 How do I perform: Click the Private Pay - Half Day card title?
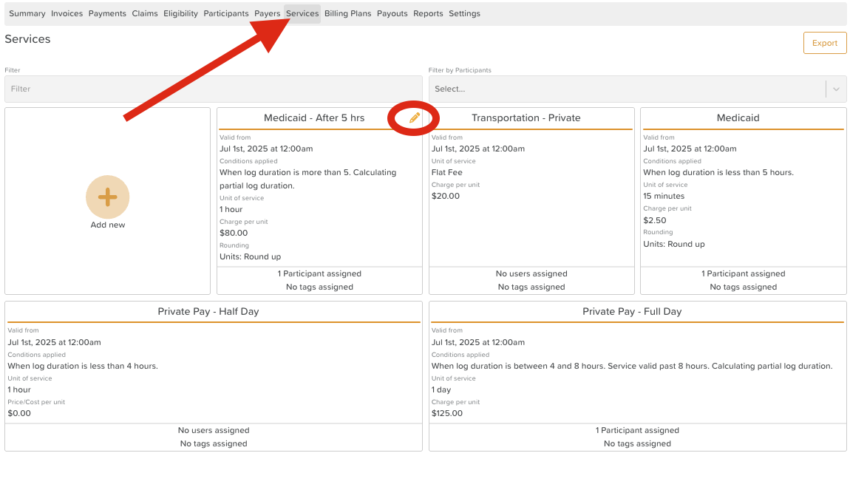tap(208, 311)
